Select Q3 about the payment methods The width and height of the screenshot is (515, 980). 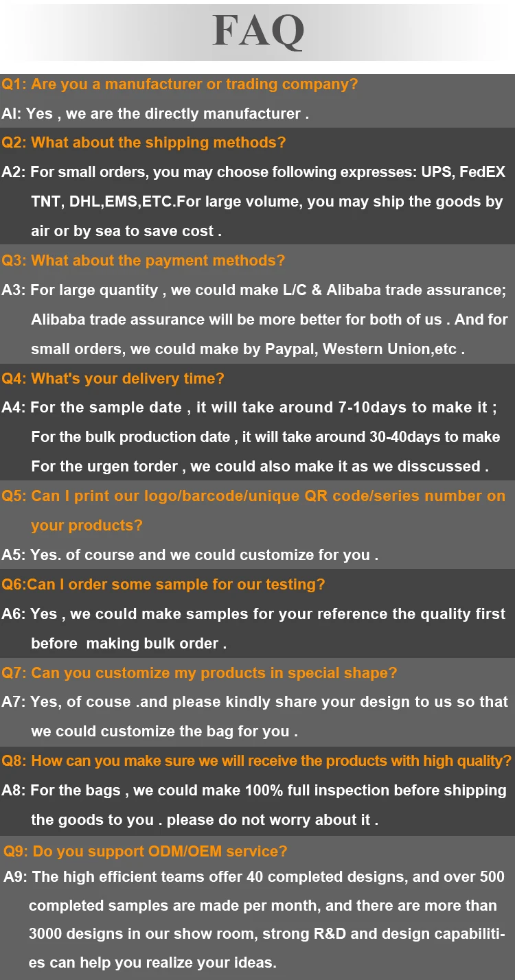pos(143,261)
